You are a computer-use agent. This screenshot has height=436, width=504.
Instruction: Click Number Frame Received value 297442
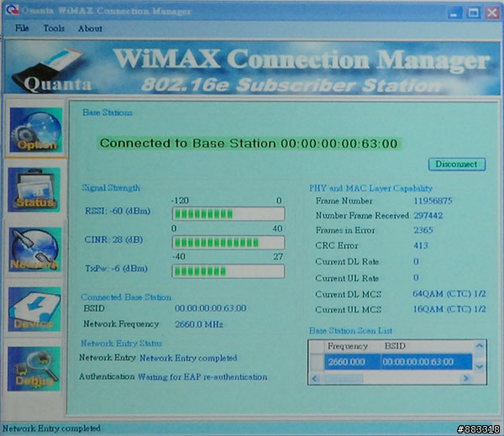pyautogui.click(x=428, y=215)
